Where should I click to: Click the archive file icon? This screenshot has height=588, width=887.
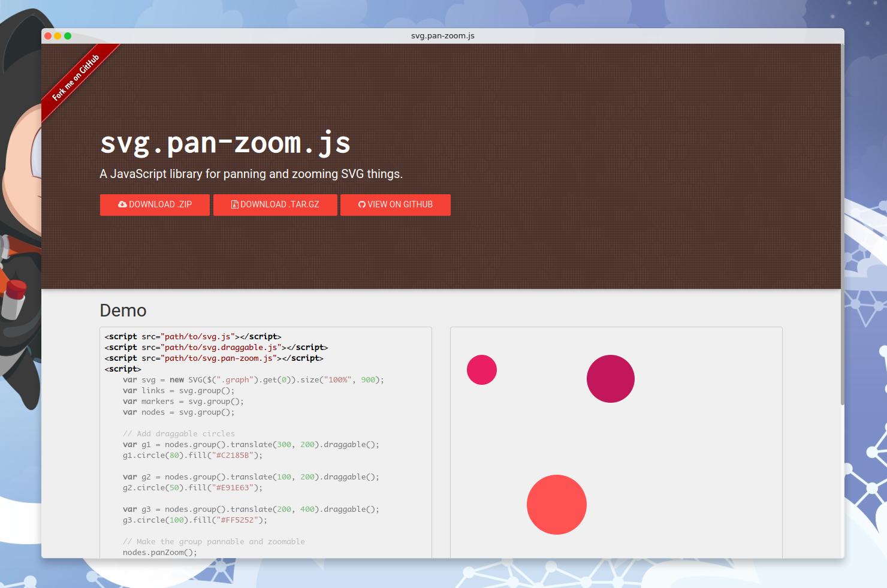tap(234, 204)
